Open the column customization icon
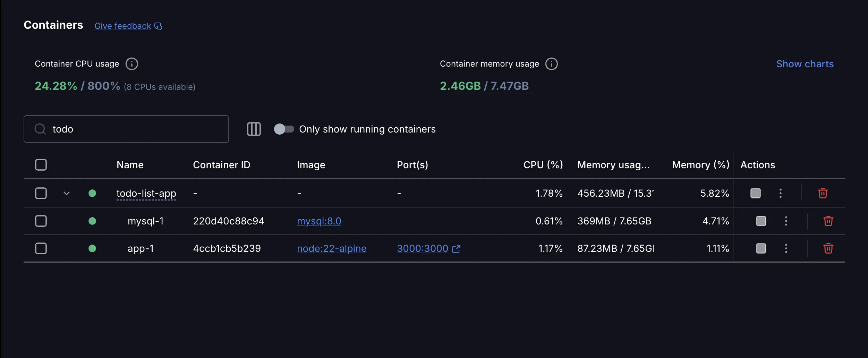This screenshot has width=868, height=358. 254,129
